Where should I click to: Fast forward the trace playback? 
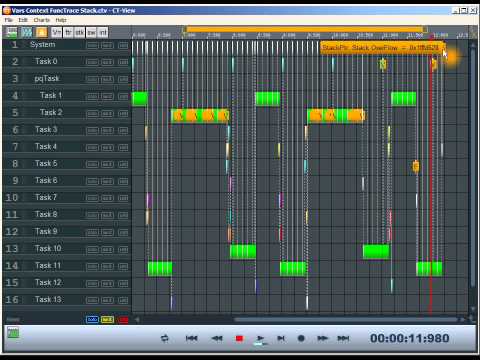[322, 338]
